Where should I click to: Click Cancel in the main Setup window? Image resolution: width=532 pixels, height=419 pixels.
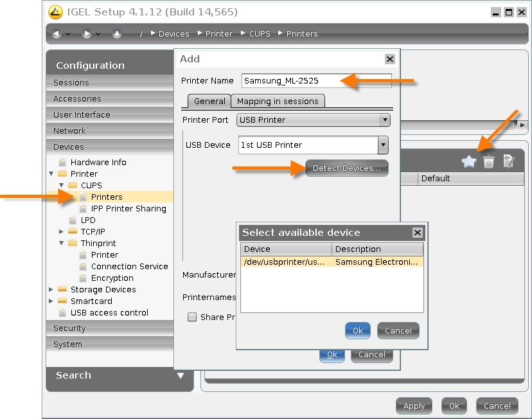point(497,406)
